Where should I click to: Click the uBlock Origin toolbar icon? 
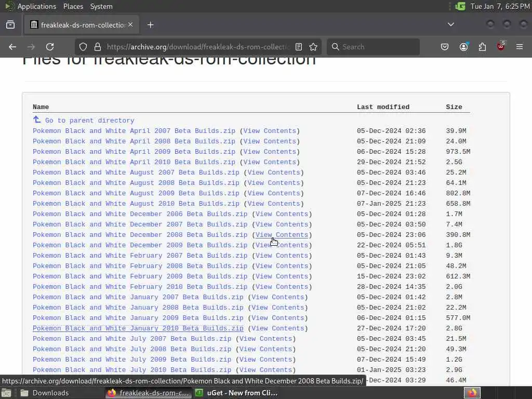click(x=501, y=46)
